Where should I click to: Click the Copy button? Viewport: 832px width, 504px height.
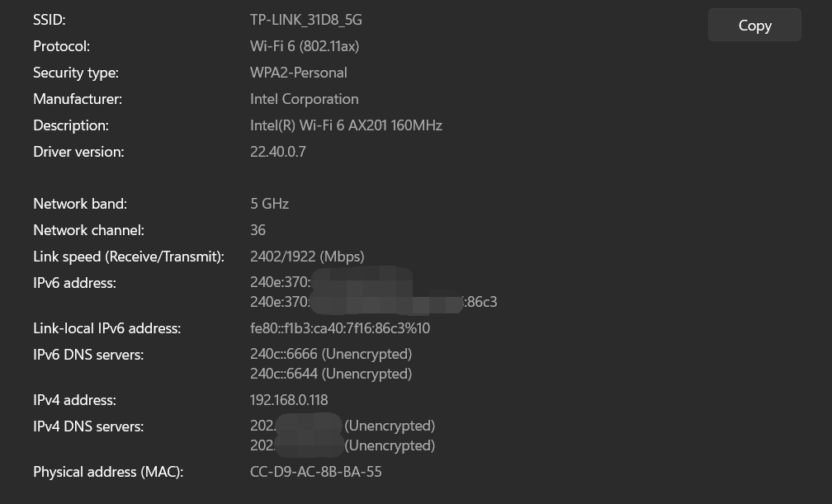[x=754, y=26]
